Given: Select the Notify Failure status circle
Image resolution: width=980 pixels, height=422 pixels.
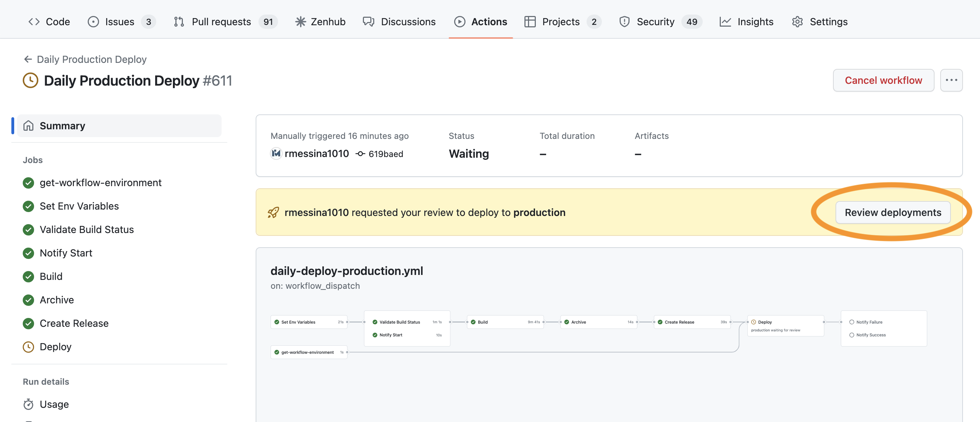Looking at the screenshot, I should (x=851, y=321).
